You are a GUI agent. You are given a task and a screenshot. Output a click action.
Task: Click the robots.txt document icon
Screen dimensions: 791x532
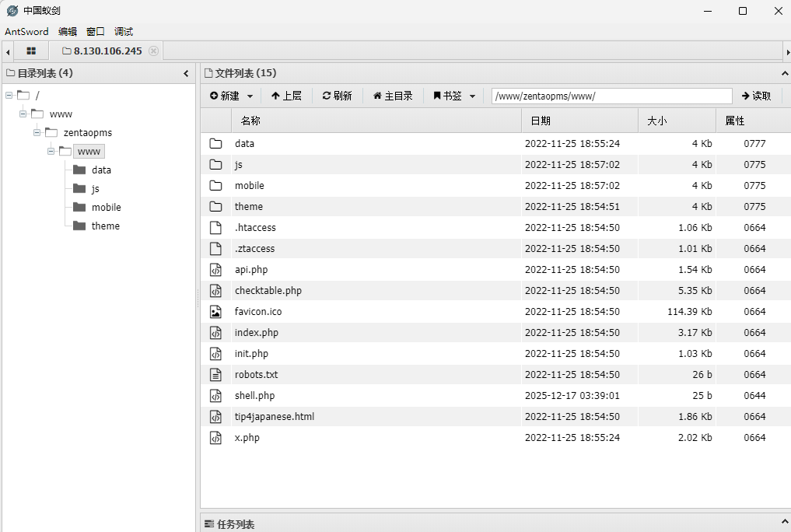[215, 374]
